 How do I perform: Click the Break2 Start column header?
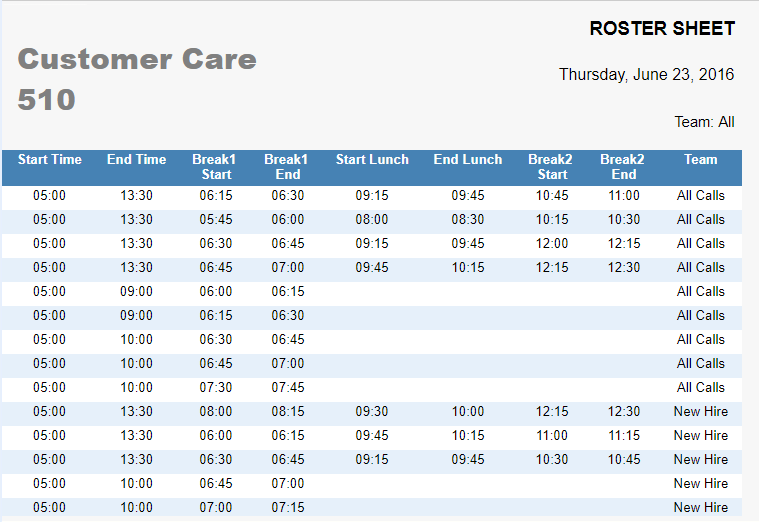pyautogui.click(x=551, y=167)
